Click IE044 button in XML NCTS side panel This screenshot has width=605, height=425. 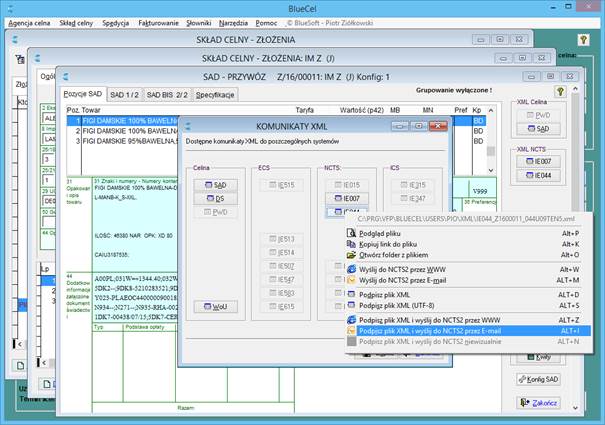tap(538, 176)
